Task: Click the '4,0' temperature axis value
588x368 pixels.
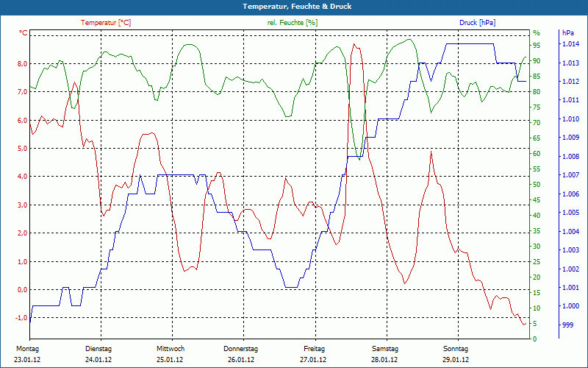Action: [23, 177]
